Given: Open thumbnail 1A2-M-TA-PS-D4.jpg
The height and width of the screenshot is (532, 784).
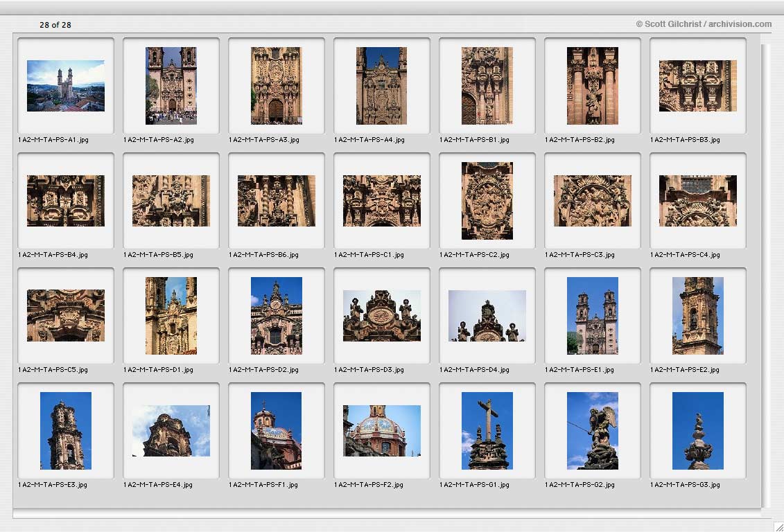Looking at the screenshot, I should click(487, 316).
